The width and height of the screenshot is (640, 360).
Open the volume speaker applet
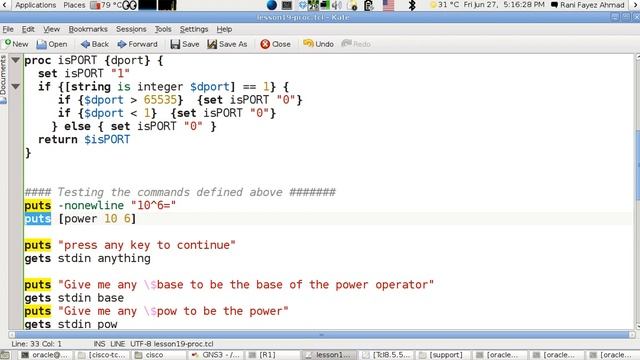(x=337, y=5)
